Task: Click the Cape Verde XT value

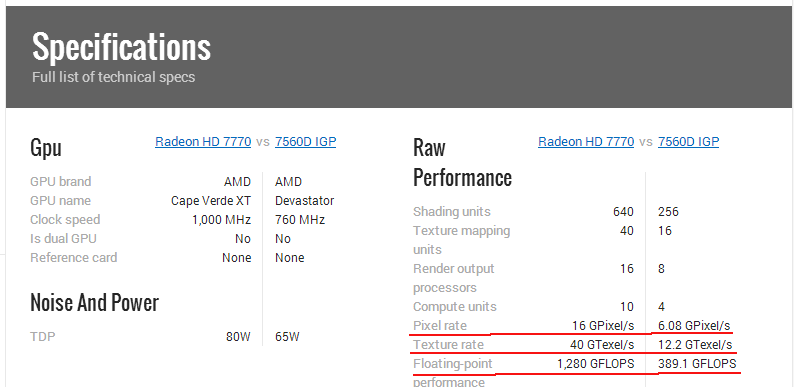Action: [x=211, y=201]
